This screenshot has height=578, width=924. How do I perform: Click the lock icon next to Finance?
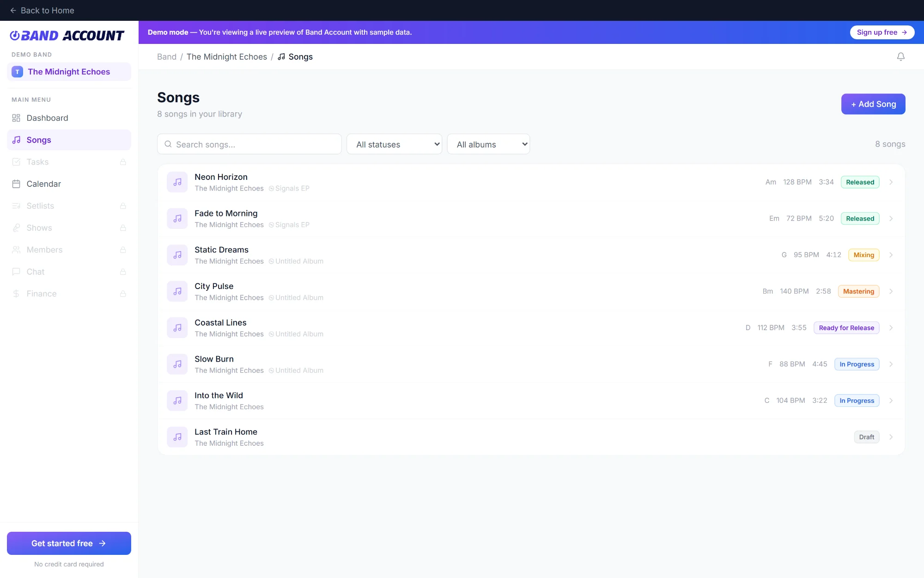coord(123,294)
